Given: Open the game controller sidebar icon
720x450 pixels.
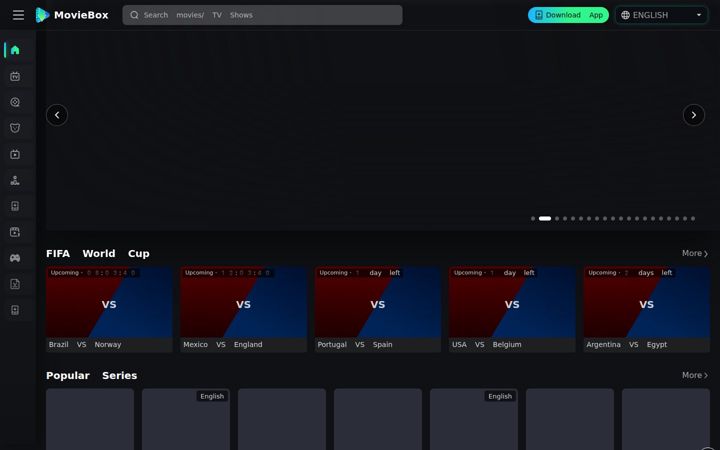Looking at the screenshot, I should point(15,258).
